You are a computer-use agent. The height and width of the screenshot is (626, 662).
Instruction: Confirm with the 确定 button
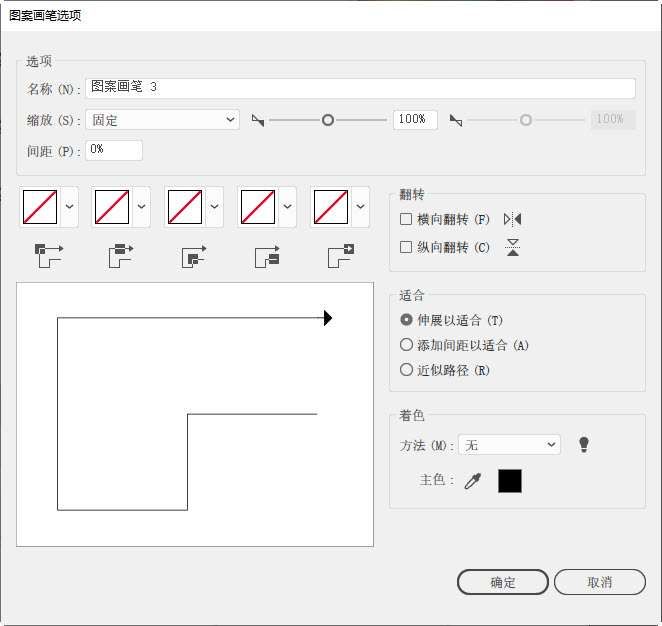(503, 582)
